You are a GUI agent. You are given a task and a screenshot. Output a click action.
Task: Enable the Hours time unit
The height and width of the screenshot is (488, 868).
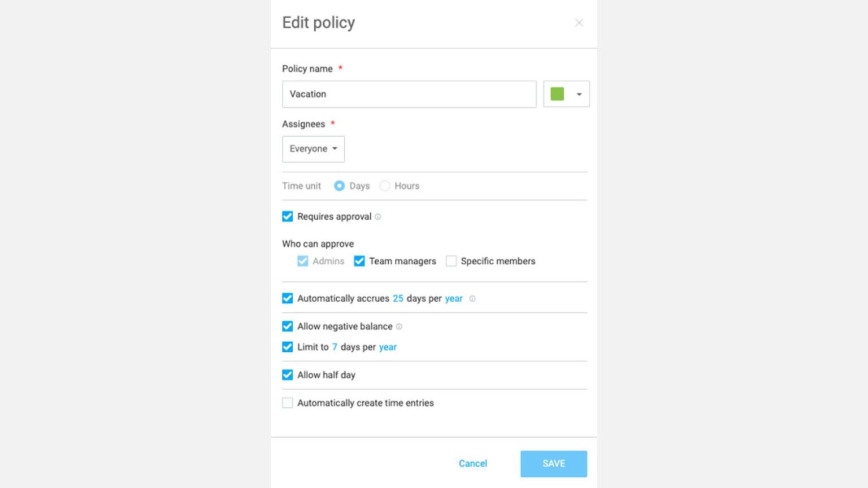(x=385, y=186)
